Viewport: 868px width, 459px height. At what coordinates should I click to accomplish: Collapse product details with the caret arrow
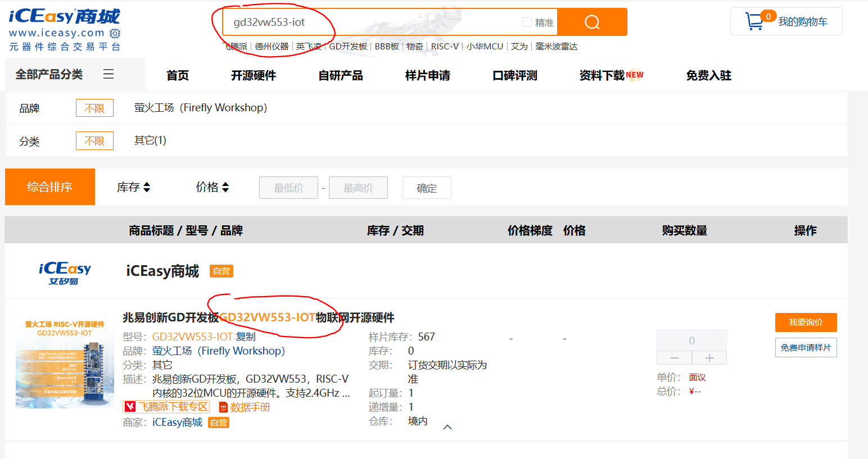447,427
